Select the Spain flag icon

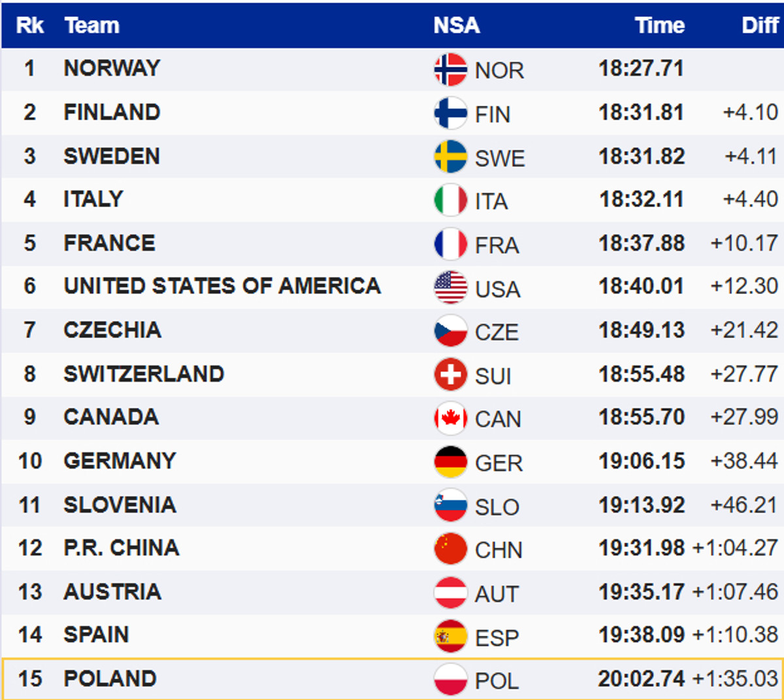(450, 636)
